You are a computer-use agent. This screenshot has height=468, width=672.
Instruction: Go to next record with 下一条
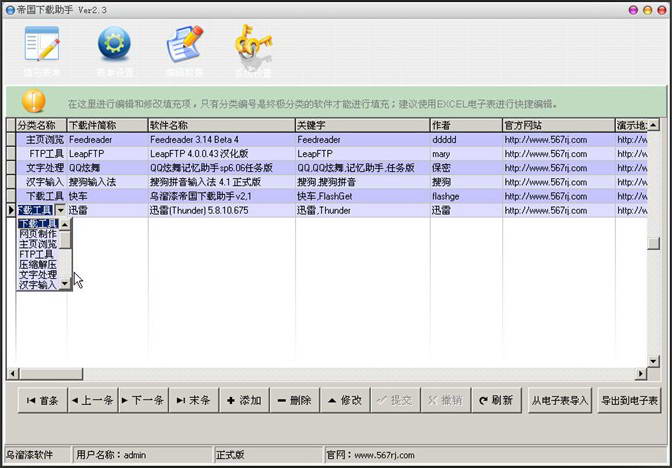[x=143, y=400]
